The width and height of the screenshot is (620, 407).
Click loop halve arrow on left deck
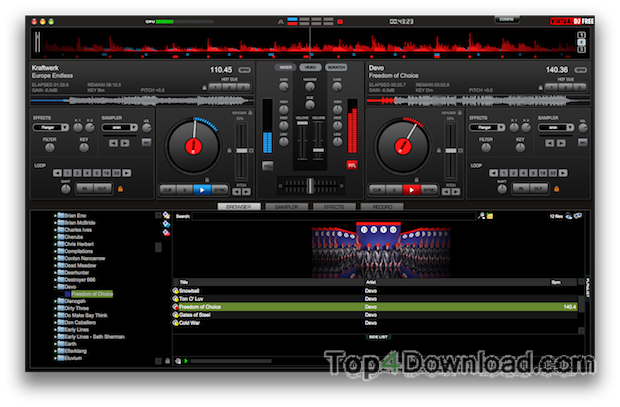click(x=57, y=173)
